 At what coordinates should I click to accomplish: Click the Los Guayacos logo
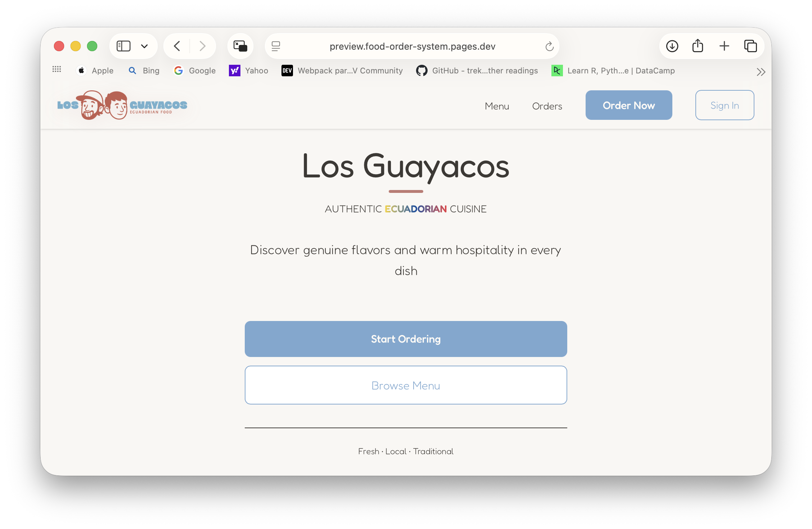tap(122, 105)
